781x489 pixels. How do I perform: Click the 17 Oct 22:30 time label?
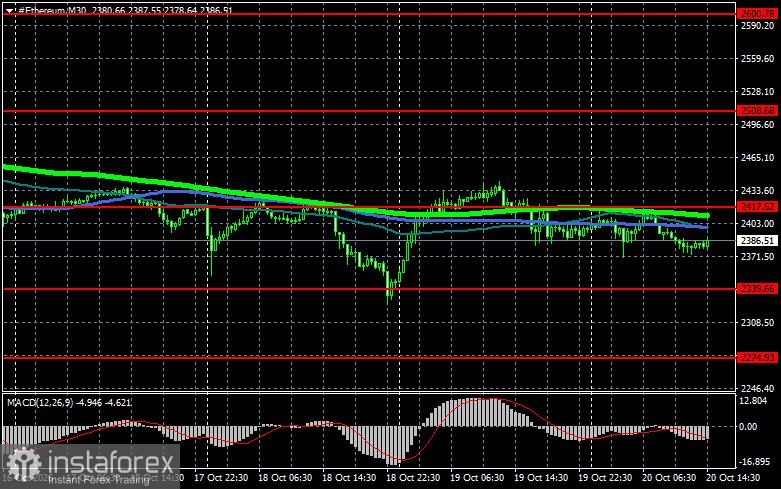point(221,478)
